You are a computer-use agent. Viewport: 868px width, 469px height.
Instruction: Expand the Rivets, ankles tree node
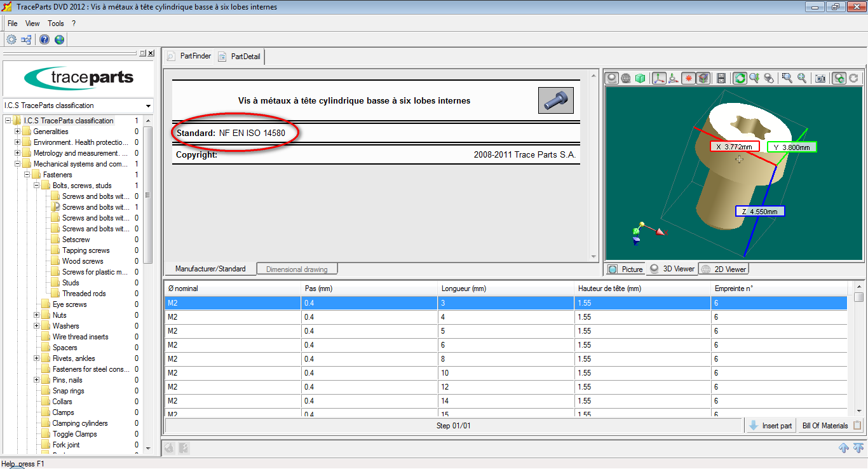point(36,358)
